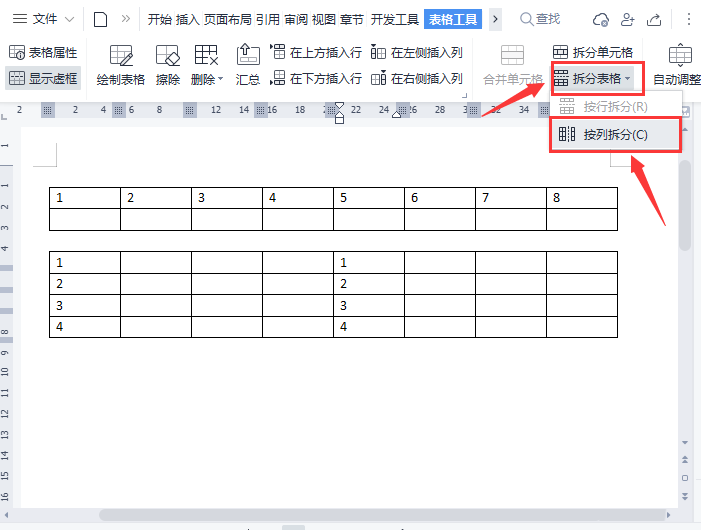Click 在右侧插入列
This screenshot has width=701, height=530.
tap(417, 79)
